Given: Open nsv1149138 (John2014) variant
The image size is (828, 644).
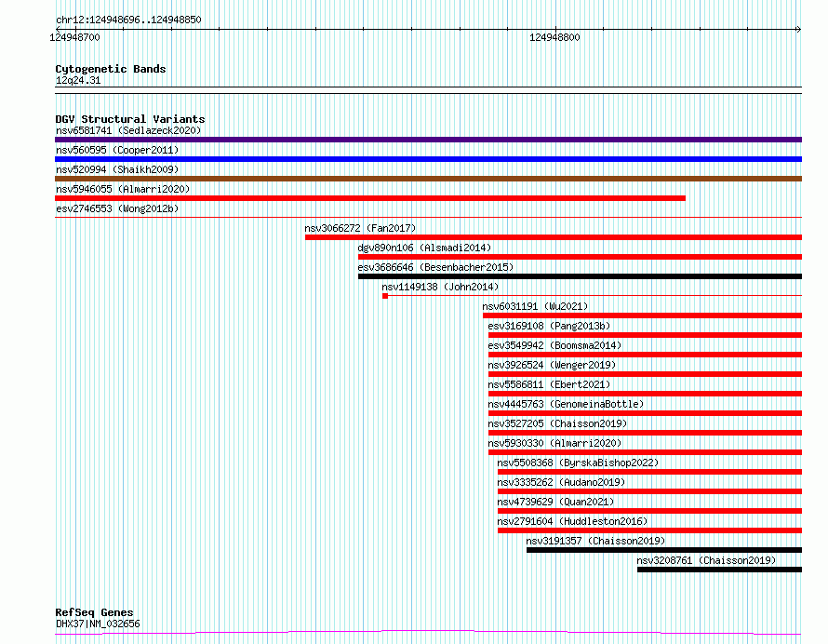Looking at the screenshot, I should click(440, 287).
